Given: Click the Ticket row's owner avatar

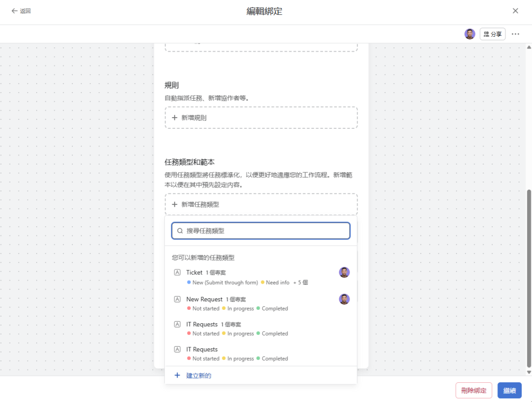Looking at the screenshot, I should pos(344,273).
